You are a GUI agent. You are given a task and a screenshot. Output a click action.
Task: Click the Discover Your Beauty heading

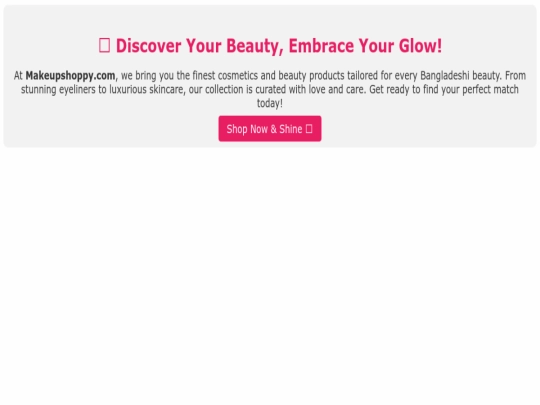point(270,46)
